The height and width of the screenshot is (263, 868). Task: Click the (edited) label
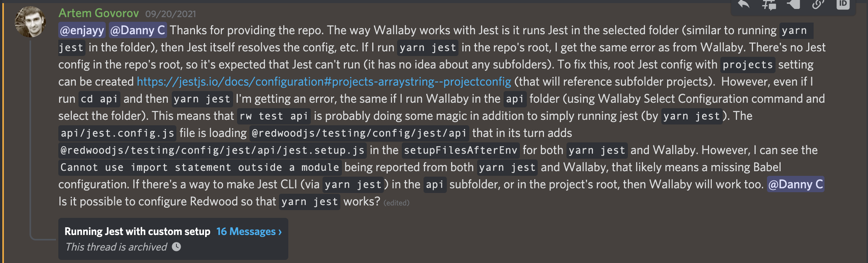tap(396, 203)
